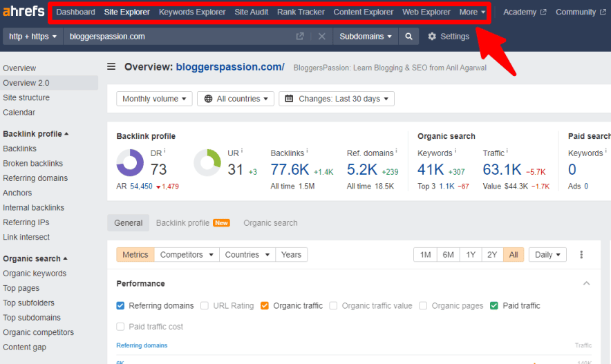Open the Daily interval dropdown
This screenshot has height=364, width=611.
[547, 255]
